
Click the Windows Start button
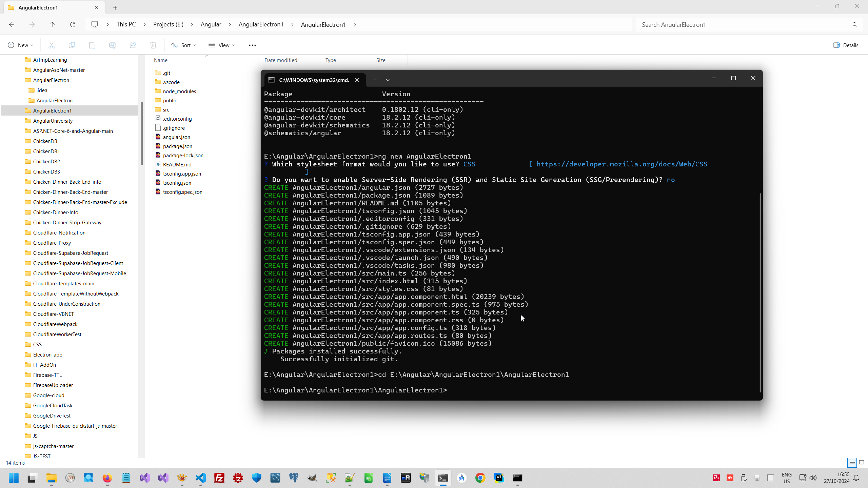click(14, 478)
